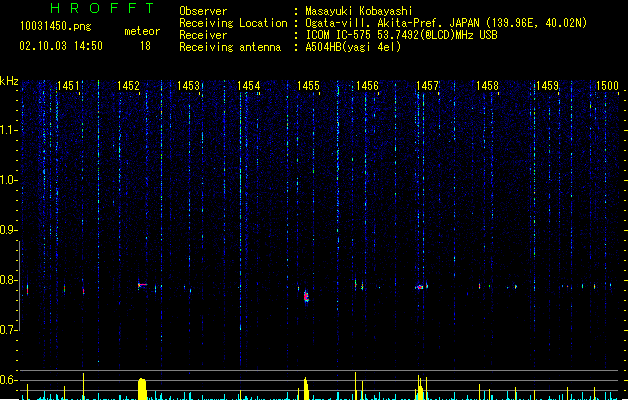Click the HROFFT title text
Image resolution: width=629 pixels, height=400 pixels.
click(x=103, y=8)
